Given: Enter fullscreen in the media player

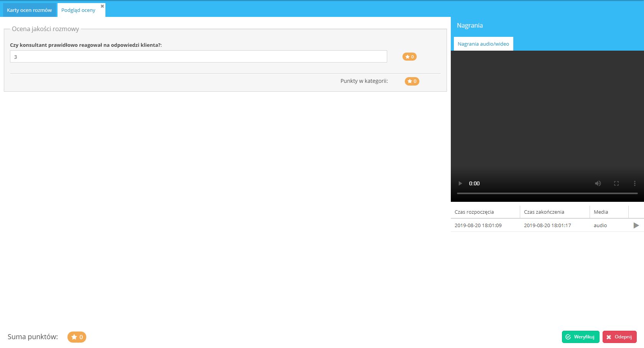Looking at the screenshot, I should point(616,183).
